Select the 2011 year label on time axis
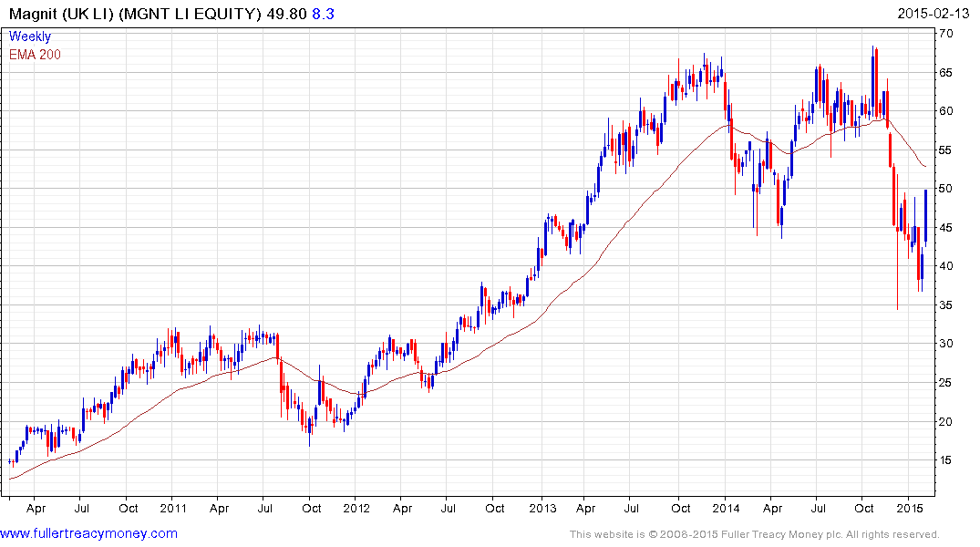 (173, 508)
